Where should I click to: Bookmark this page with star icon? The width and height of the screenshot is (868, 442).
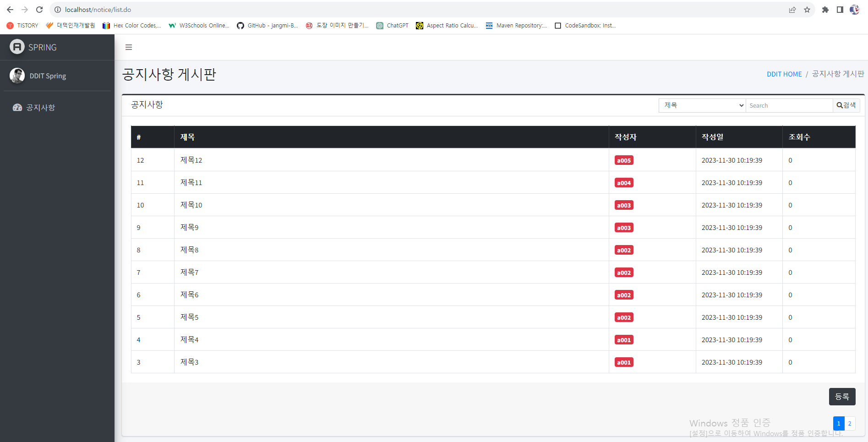coord(807,10)
